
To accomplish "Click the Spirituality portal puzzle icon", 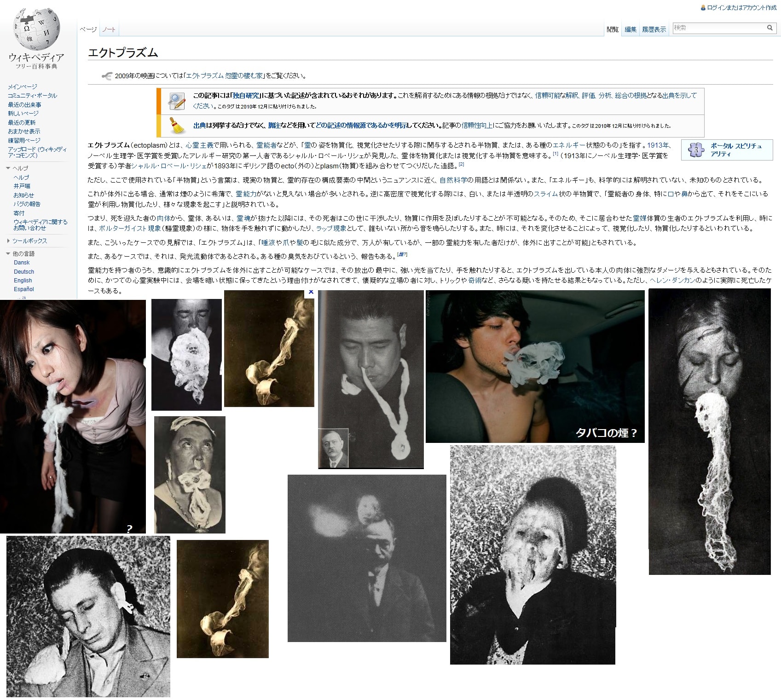I will pos(695,150).
